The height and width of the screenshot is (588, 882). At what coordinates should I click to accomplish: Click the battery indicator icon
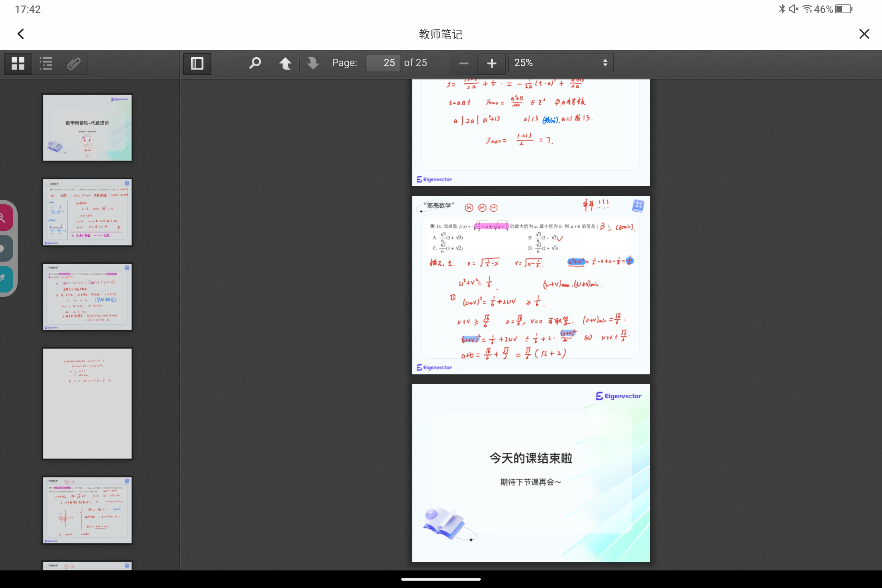[x=844, y=8]
